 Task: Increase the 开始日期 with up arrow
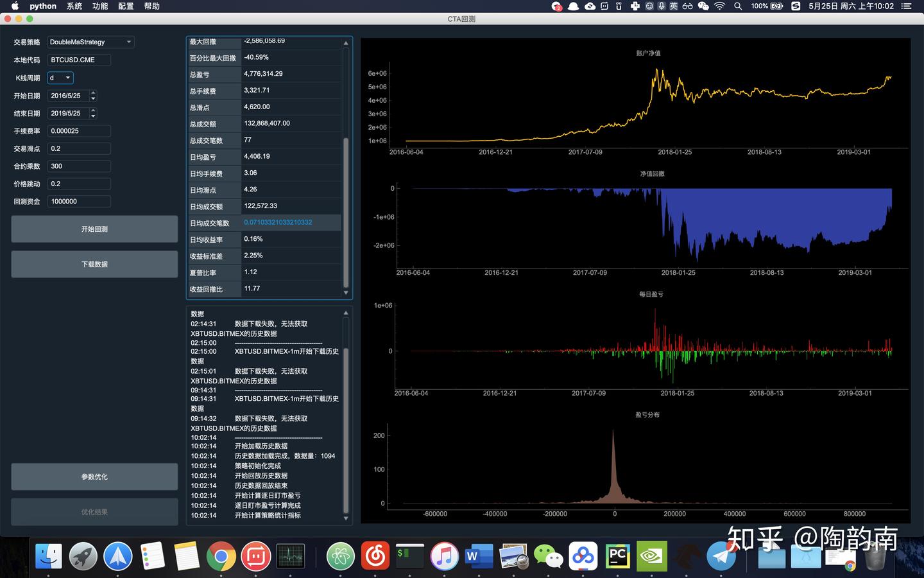[x=93, y=93]
